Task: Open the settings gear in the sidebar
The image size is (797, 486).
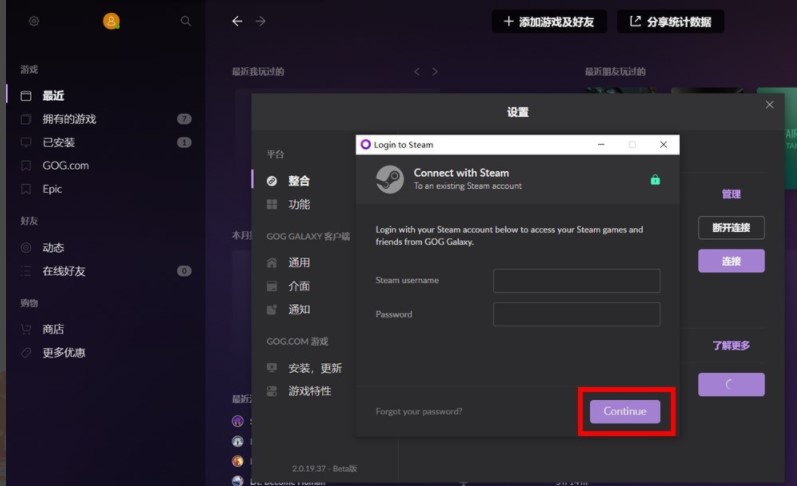Action: pyautogui.click(x=34, y=21)
